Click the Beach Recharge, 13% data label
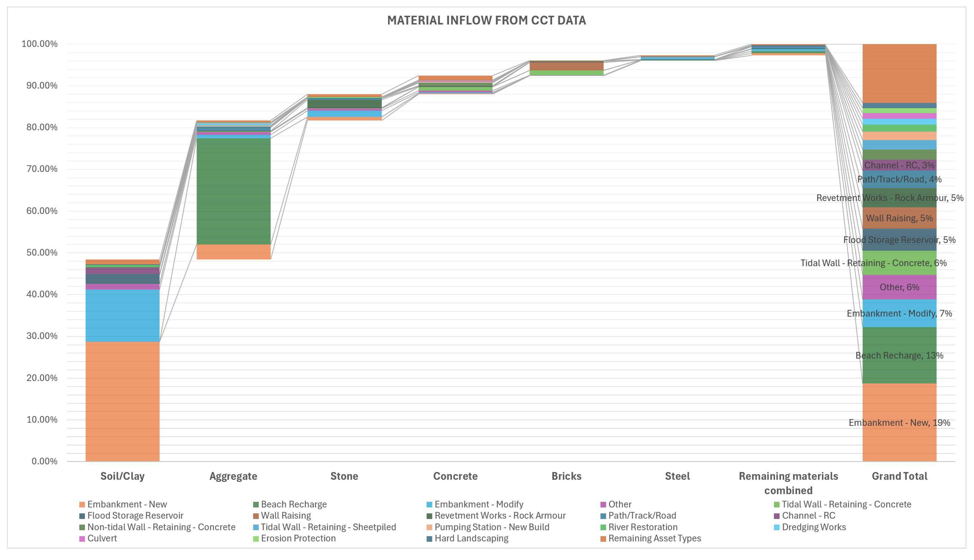 pos(899,355)
